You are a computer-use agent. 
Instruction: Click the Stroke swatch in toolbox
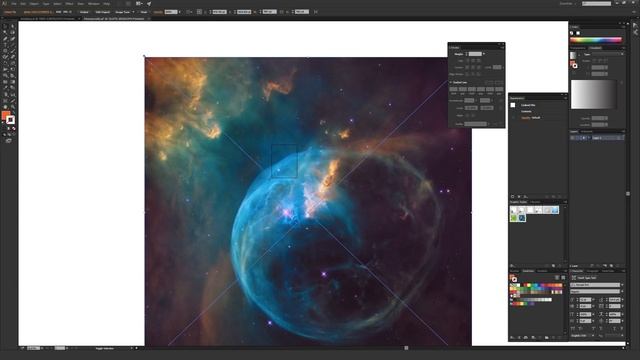(x=11, y=120)
